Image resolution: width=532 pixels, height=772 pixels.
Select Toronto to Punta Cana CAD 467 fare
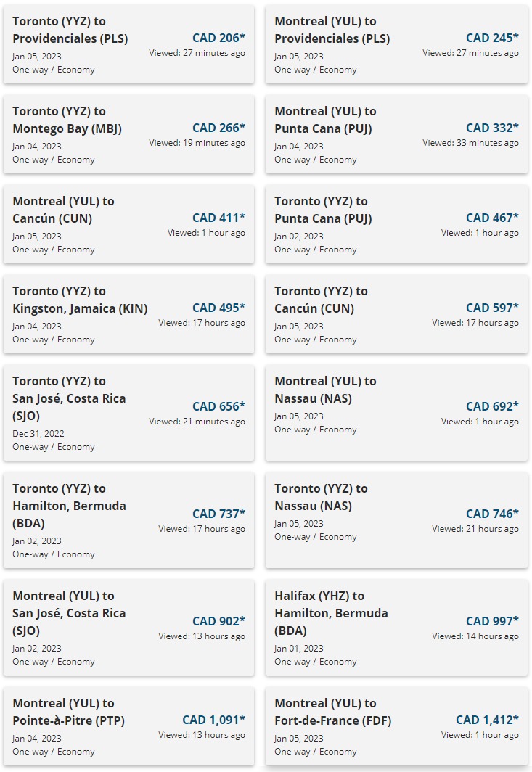click(x=396, y=224)
